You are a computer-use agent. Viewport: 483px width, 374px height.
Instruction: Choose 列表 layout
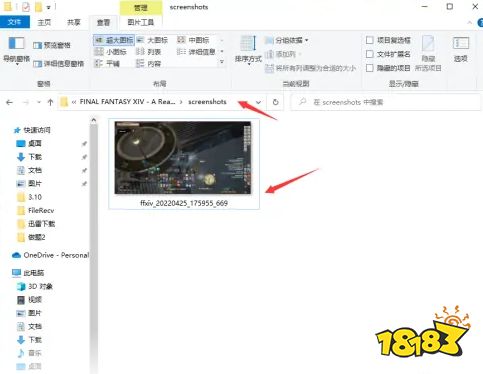click(149, 52)
